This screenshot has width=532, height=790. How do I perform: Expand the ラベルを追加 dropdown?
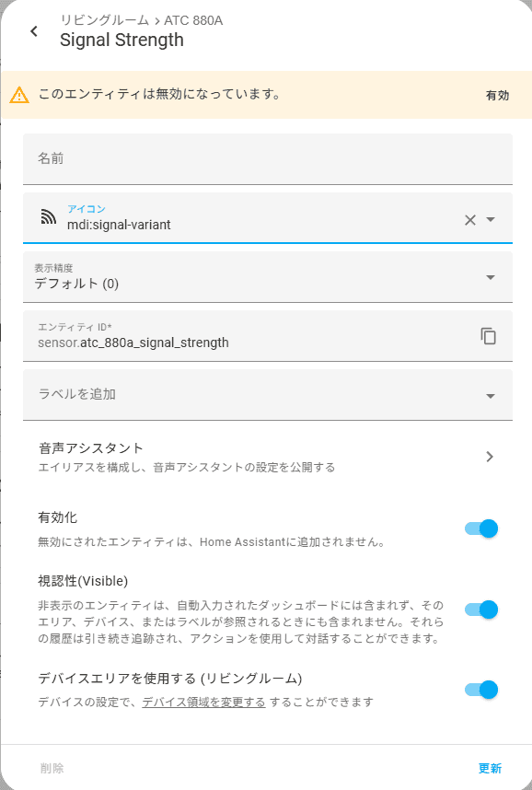point(268,395)
